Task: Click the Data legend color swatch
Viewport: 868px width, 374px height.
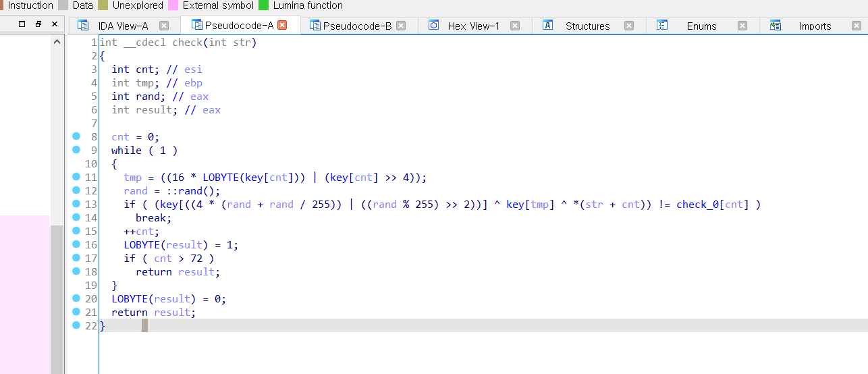Action: (x=63, y=5)
